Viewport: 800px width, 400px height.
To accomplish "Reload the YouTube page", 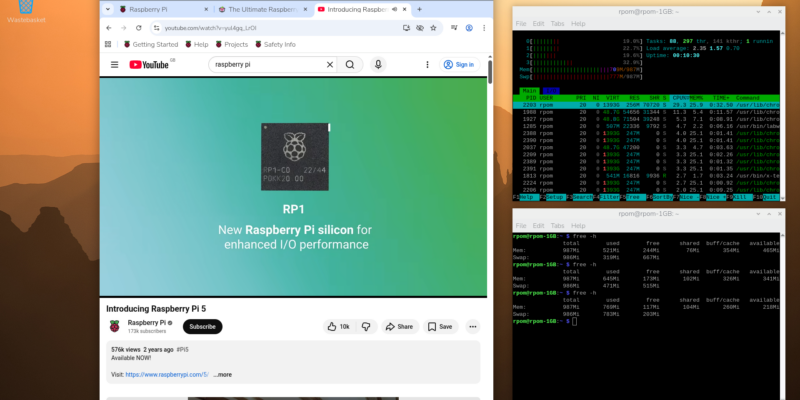I will 138,28.
